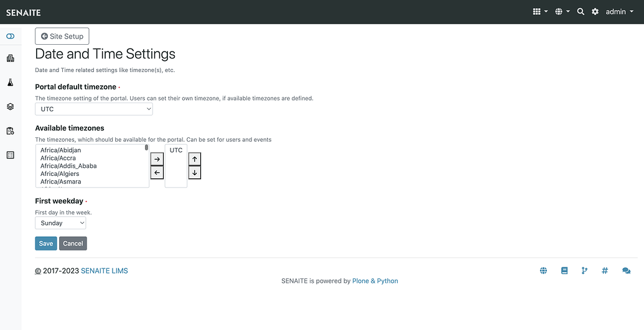Open the clients building icon in sidebar
This screenshot has width=644, height=330.
11,58
